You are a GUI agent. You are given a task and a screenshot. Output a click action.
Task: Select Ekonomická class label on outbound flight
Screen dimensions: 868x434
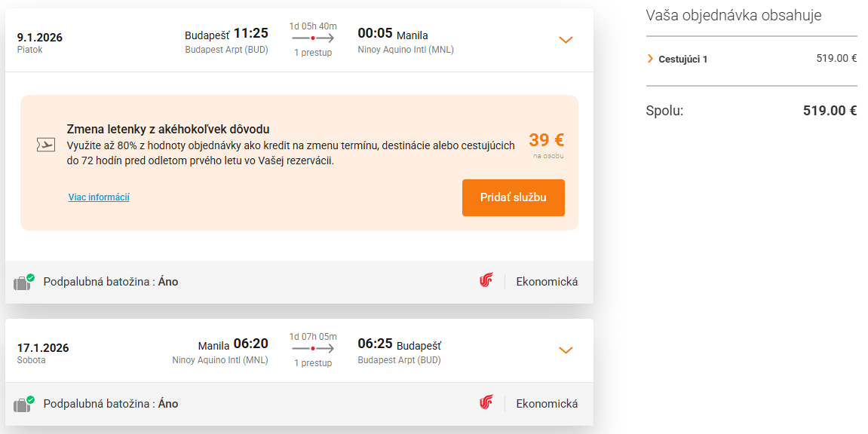pos(545,280)
